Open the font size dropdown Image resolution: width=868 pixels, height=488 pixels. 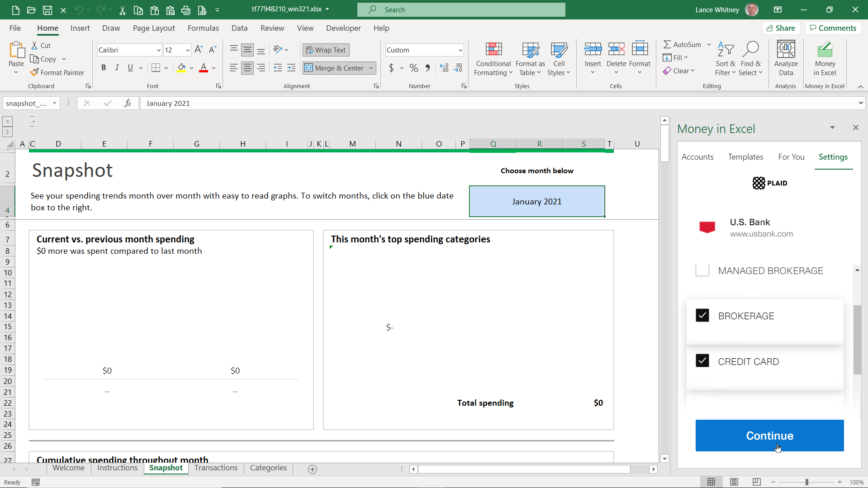click(x=187, y=50)
